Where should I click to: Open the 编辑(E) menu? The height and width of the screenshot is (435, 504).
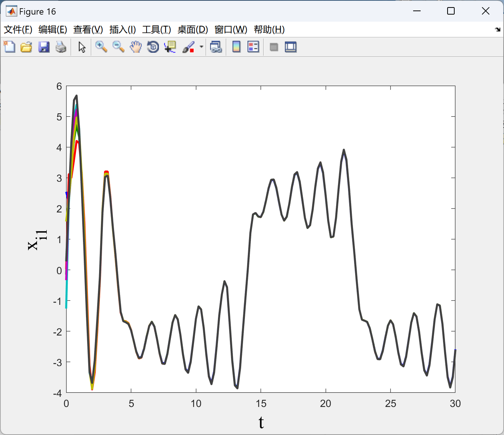(53, 30)
